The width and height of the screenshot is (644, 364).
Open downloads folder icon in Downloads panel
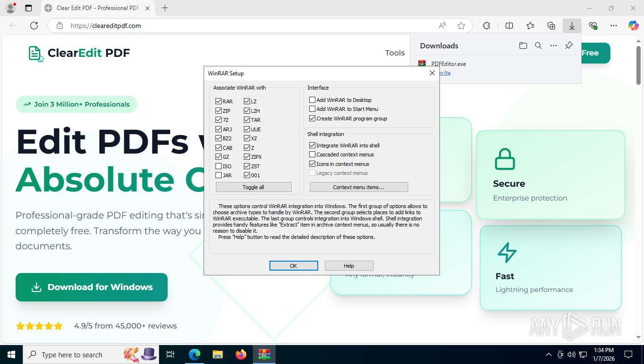523,45
